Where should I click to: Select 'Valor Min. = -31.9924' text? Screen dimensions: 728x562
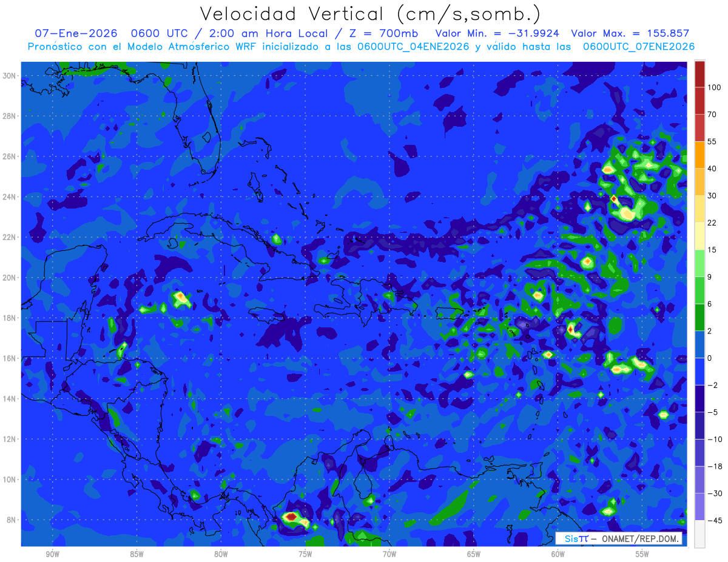[498, 33]
